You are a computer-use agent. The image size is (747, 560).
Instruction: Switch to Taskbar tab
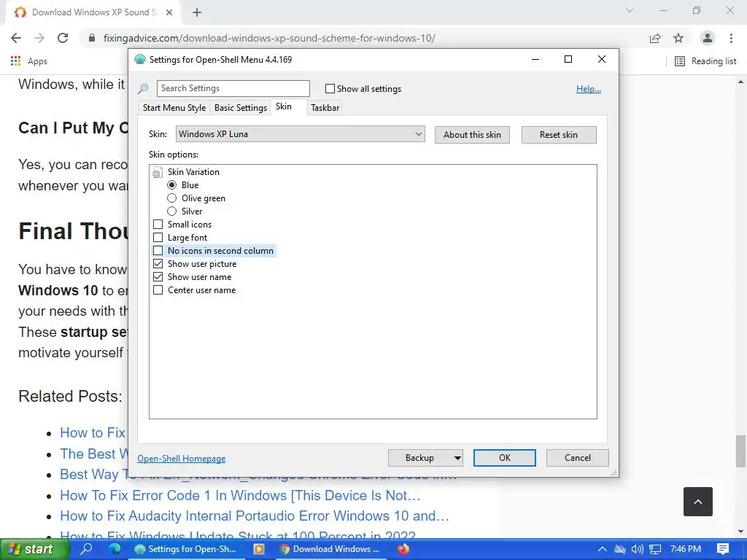tap(325, 108)
